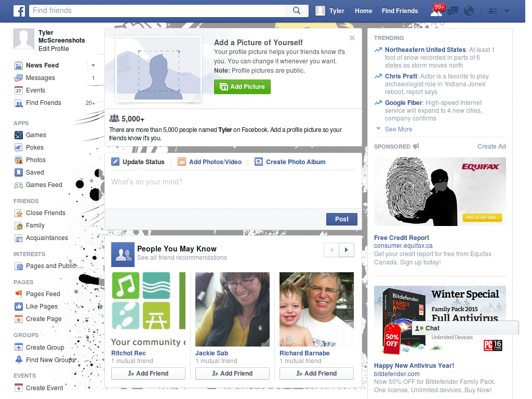Screen dimensions: 532x399
Task: Open the notifications globe icon
Action: click(469, 11)
